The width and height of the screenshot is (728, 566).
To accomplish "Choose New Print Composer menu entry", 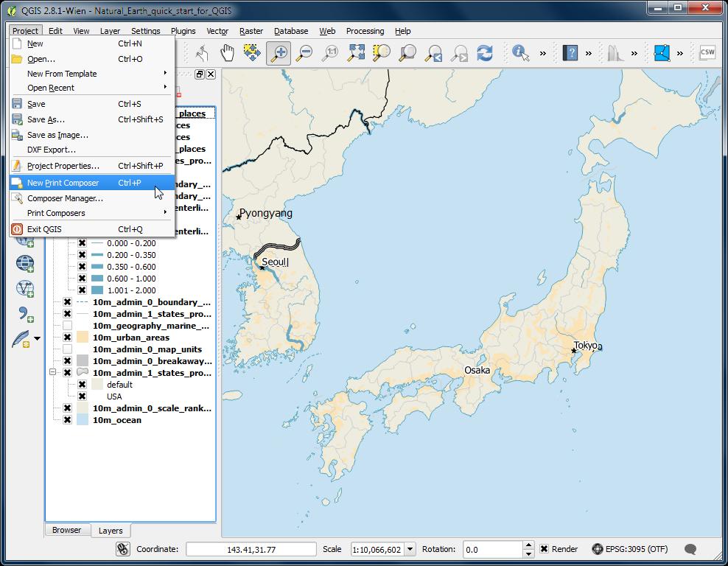I will [92, 183].
